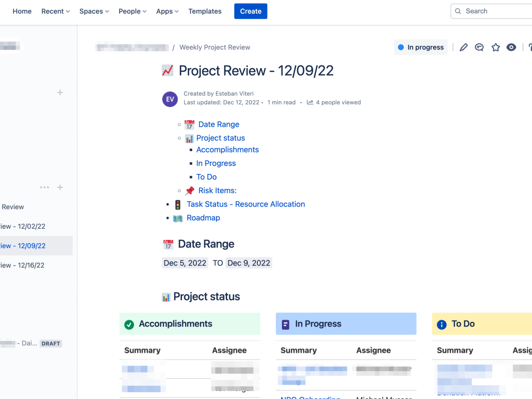Click Created by Esteban Viteri text
This screenshot has height=399, width=532.
[x=219, y=94]
